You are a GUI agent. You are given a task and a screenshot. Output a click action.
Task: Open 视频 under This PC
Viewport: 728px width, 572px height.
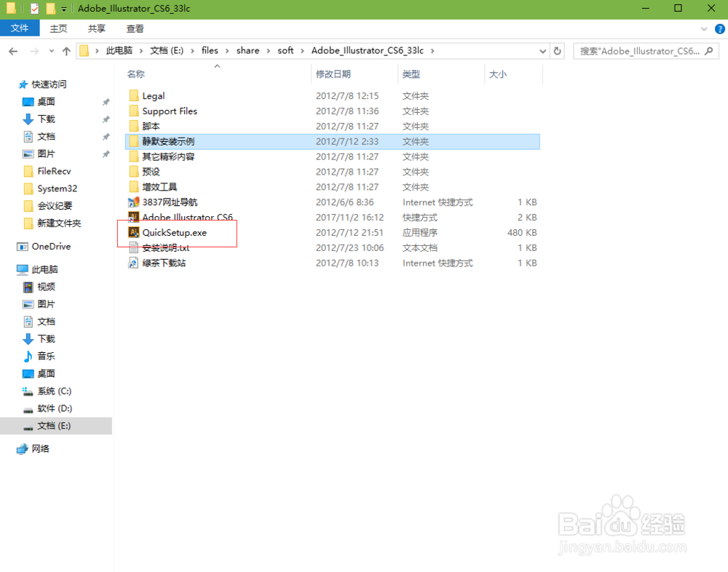[x=46, y=287]
